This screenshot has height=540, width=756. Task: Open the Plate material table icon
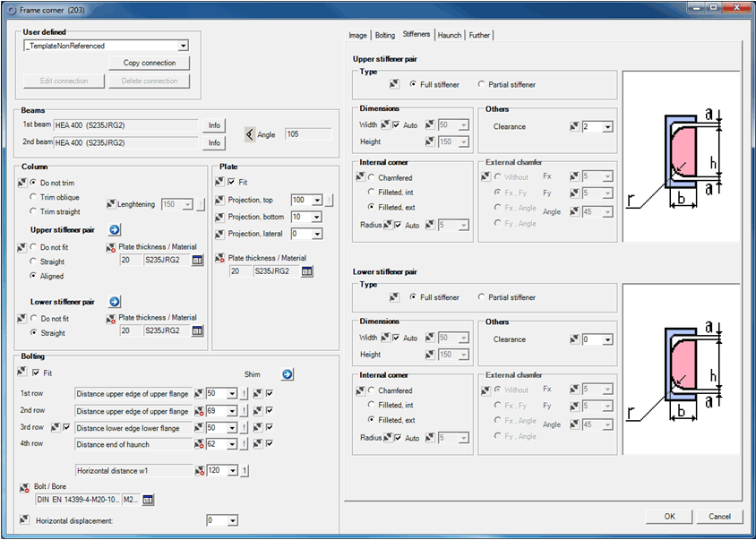click(306, 270)
